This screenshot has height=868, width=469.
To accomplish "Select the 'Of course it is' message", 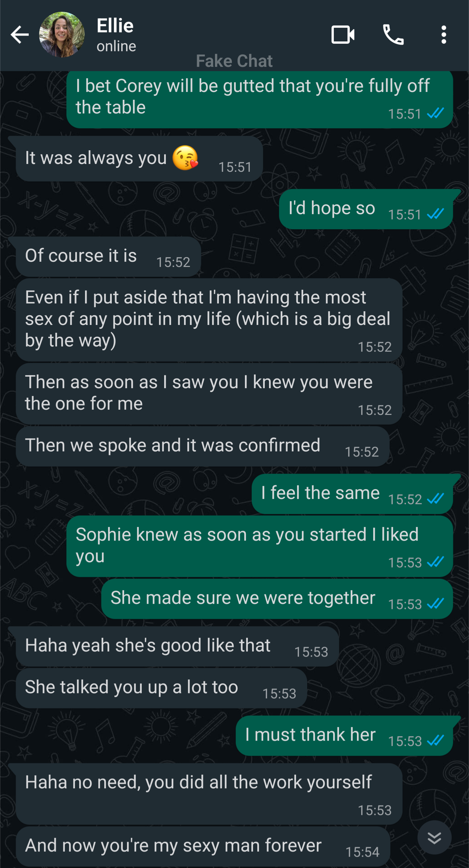I will (108, 257).
